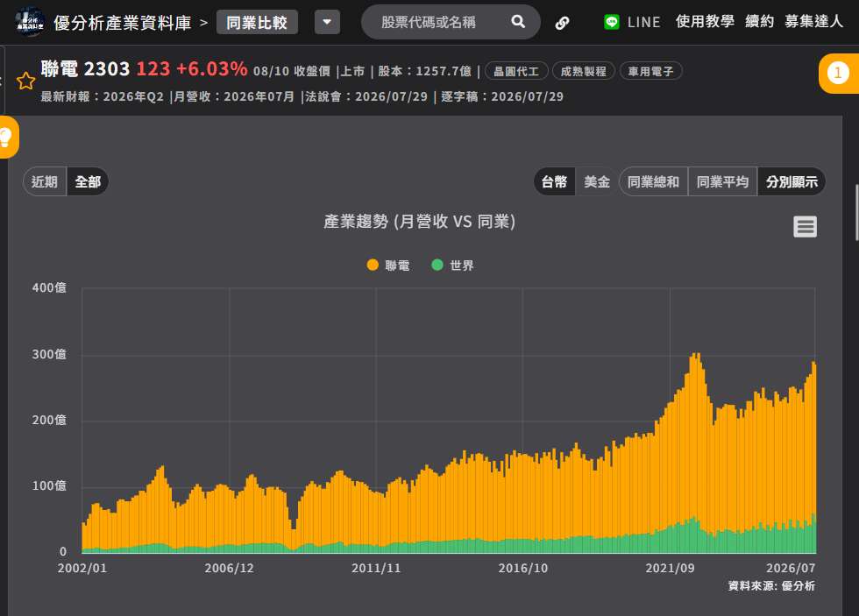Toggle 世界 green legend series
859x616 pixels.
click(452, 266)
